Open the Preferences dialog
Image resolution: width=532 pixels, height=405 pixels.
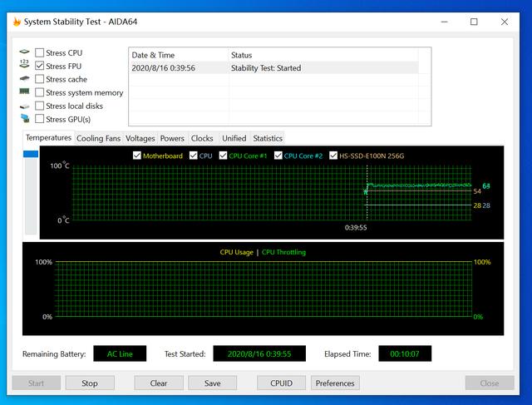tap(335, 383)
